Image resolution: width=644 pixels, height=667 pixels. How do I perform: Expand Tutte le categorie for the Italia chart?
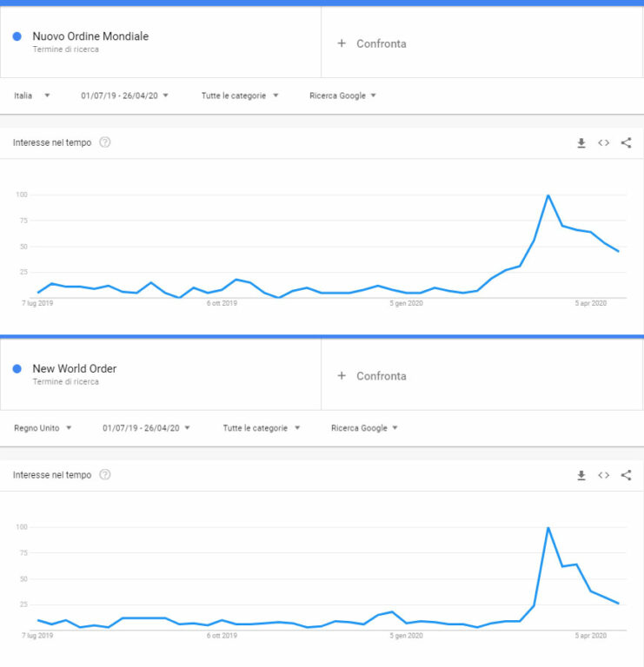click(240, 96)
